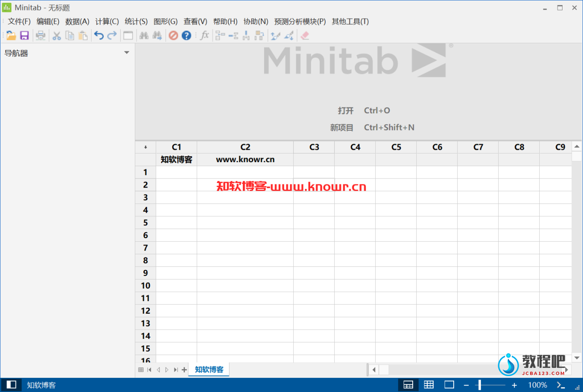Image resolution: width=583 pixels, height=392 pixels.
Task: Click the first tree-diagram toolbar icon after fx
Action: coord(220,36)
